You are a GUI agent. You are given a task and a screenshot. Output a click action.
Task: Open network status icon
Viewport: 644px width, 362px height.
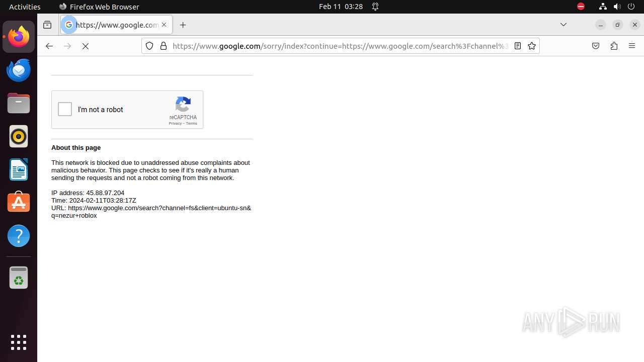tap(603, 7)
